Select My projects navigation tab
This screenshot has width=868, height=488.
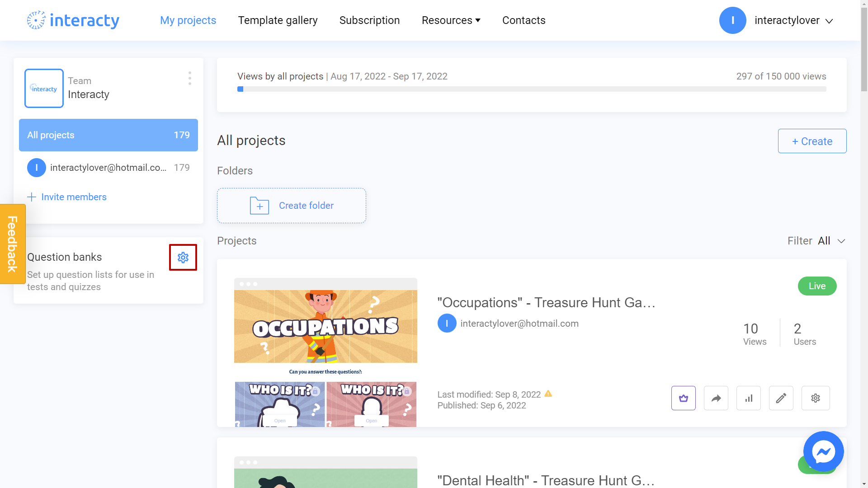[188, 20]
